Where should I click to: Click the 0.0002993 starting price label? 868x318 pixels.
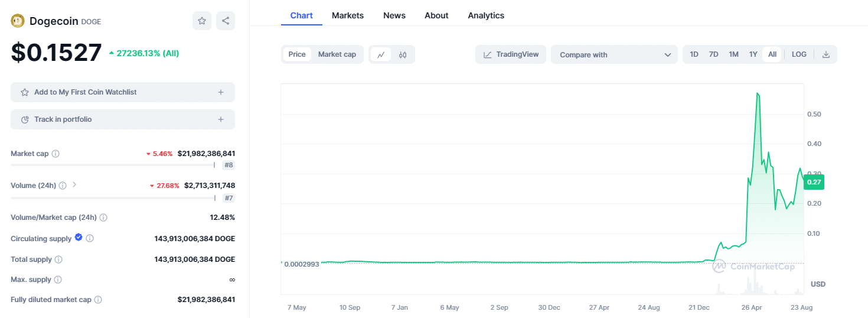(301, 264)
